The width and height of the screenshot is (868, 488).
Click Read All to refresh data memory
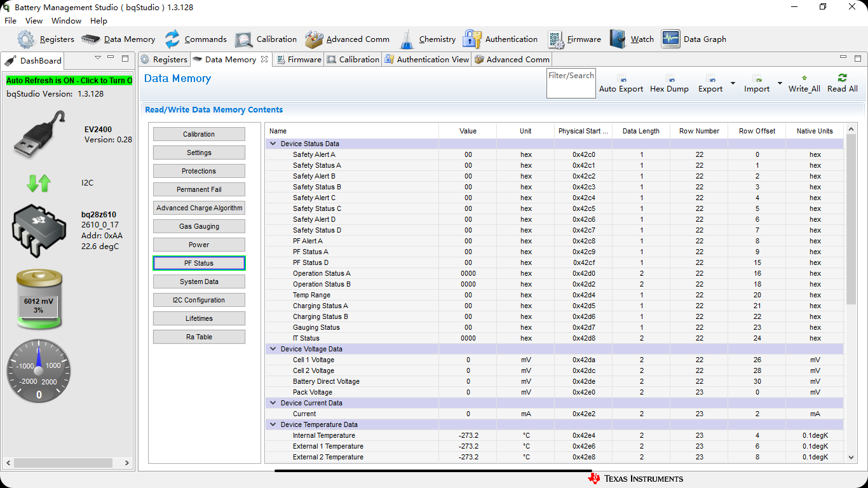tap(843, 83)
